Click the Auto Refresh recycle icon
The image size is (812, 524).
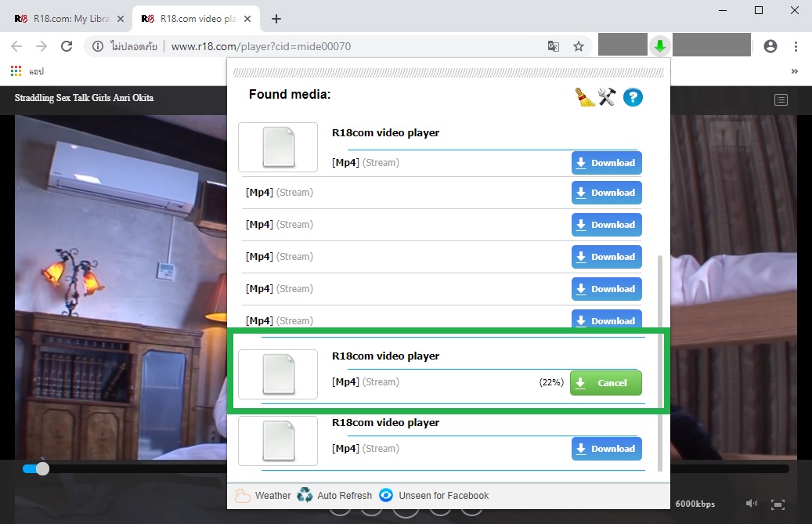[305, 495]
